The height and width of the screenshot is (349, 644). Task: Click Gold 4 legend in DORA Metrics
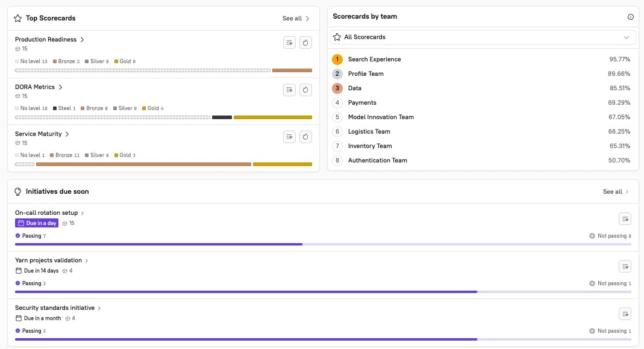[153, 108]
